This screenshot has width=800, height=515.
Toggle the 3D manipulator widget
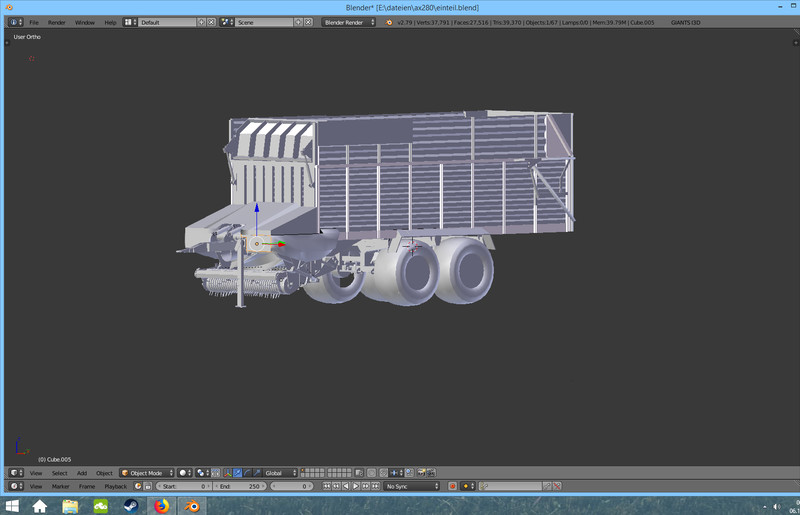point(226,472)
